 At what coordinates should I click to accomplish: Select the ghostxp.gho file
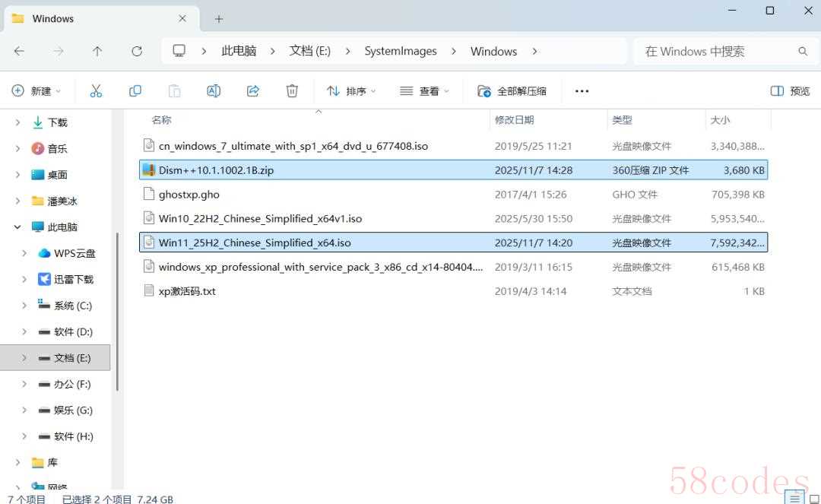(x=189, y=195)
